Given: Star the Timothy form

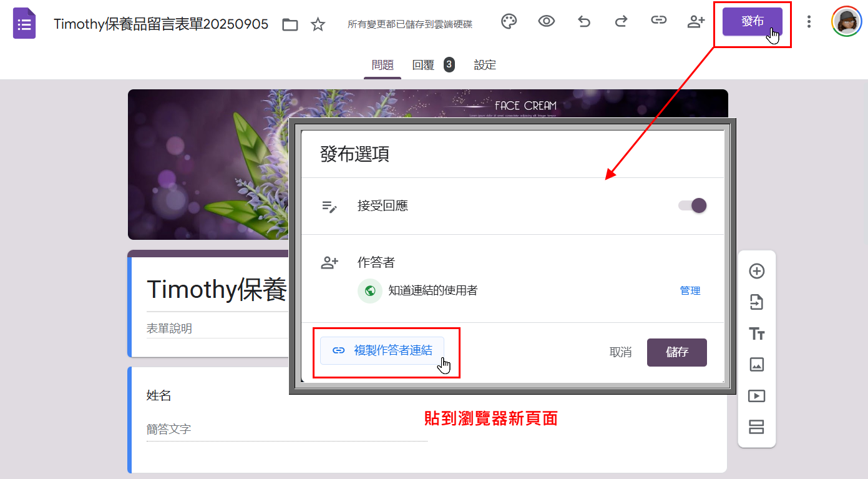Looking at the screenshot, I should tap(318, 24).
